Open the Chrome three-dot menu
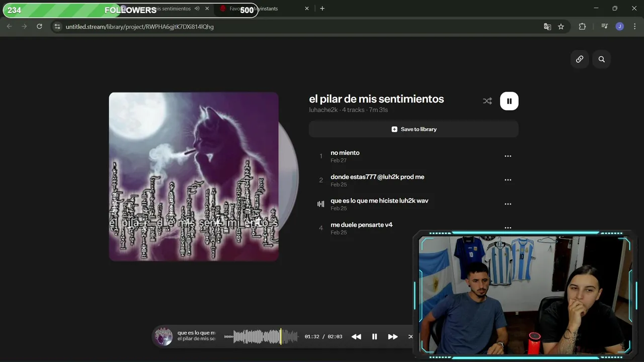The width and height of the screenshot is (644, 362). (x=634, y=27)
